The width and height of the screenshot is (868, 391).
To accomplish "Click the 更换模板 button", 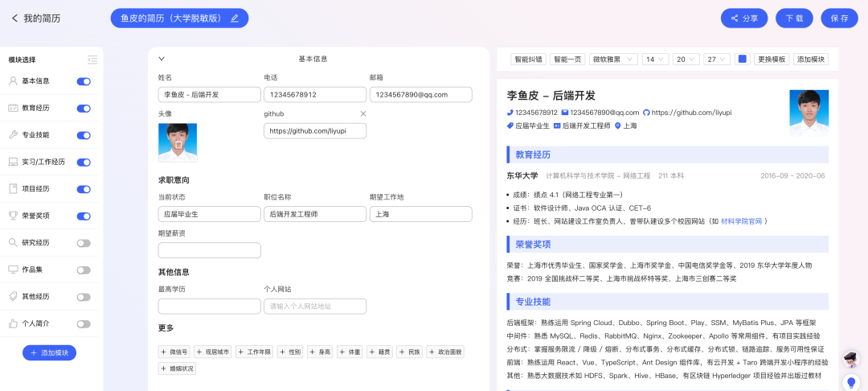I will (x=772, y=60).
